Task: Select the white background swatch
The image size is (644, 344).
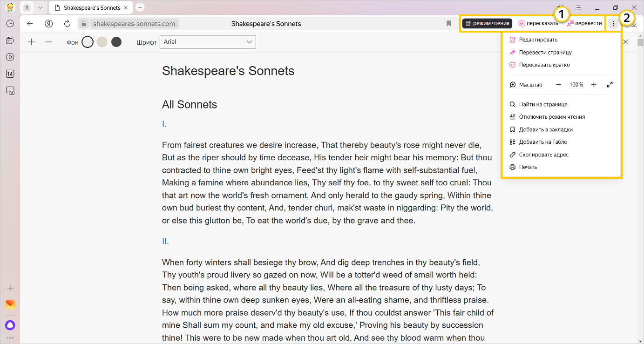Action: pyautogui.click(x=88, y=42)
